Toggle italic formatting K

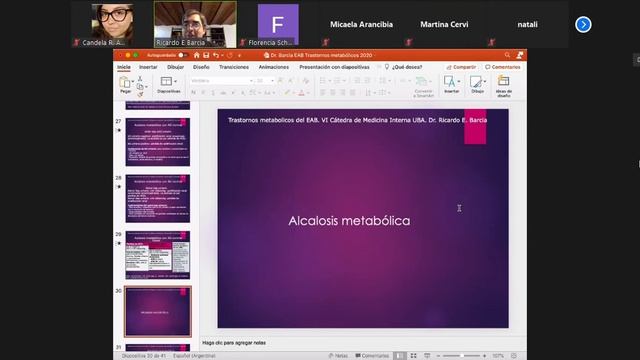(x=203, y=93)
